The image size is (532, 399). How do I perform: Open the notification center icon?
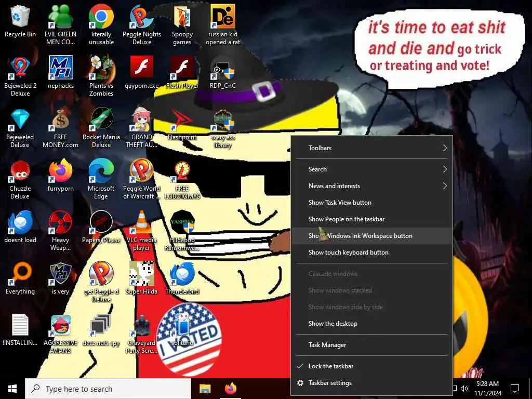[x=515, y=389]
